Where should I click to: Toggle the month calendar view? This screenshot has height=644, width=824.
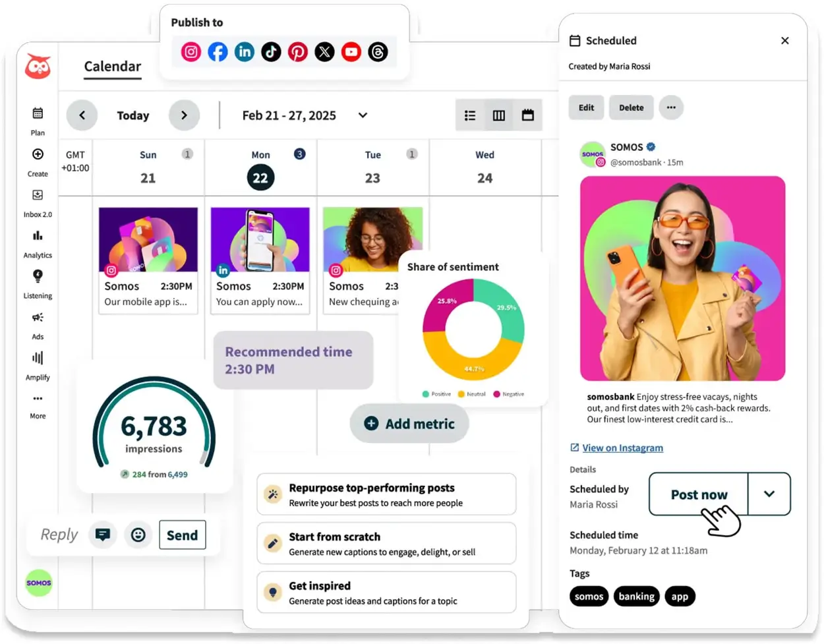(527, 115)
